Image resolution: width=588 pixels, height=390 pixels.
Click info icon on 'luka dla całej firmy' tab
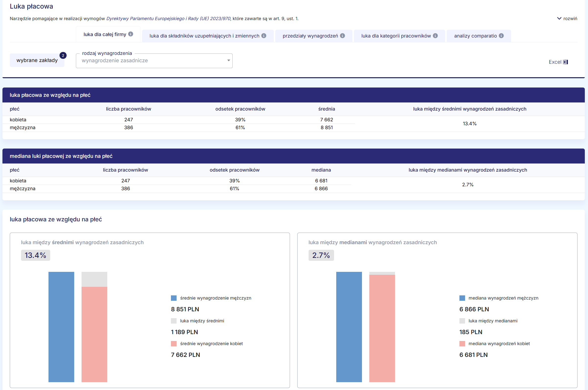pos(131,34)
